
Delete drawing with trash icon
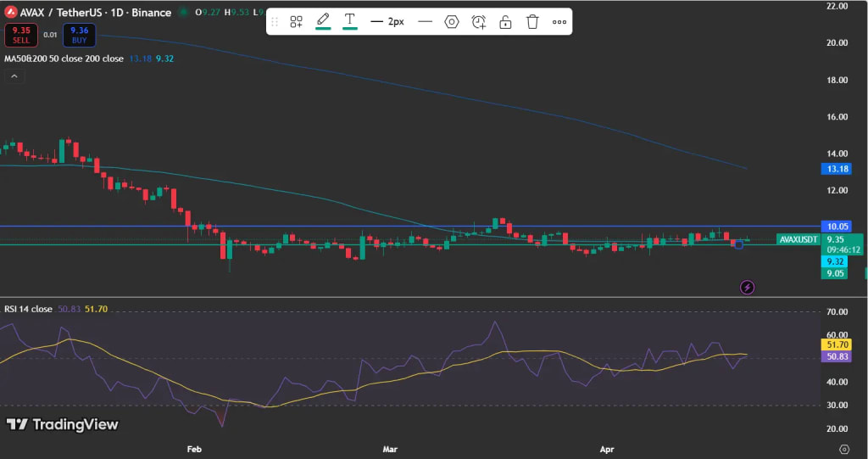(x=532, y=21)
